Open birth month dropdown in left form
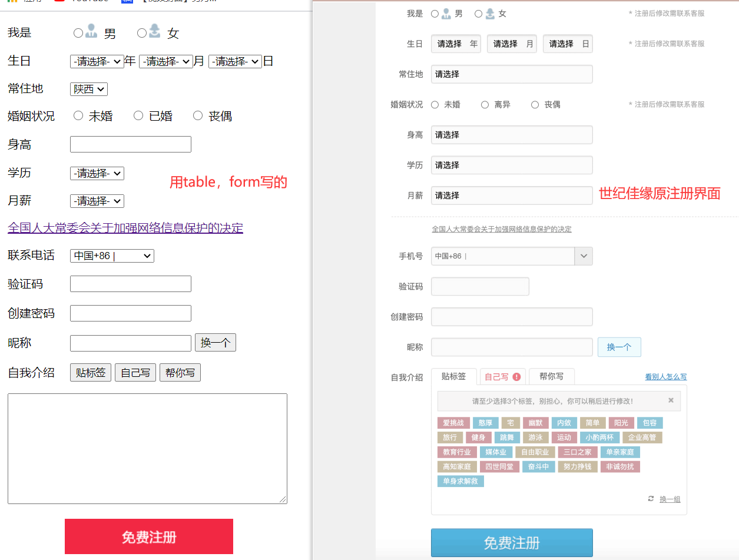Screen dimensions: 739x560 [x=166, y=61]
